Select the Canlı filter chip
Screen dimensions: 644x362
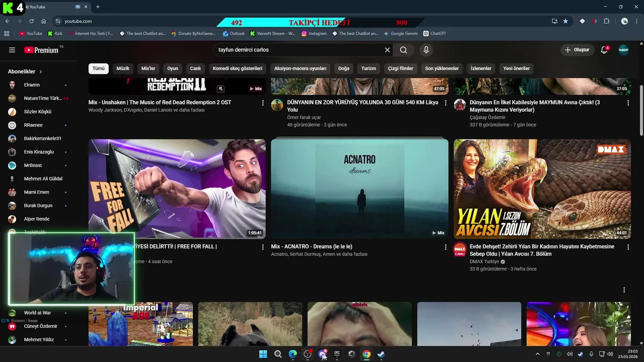(x=195, y=68)
